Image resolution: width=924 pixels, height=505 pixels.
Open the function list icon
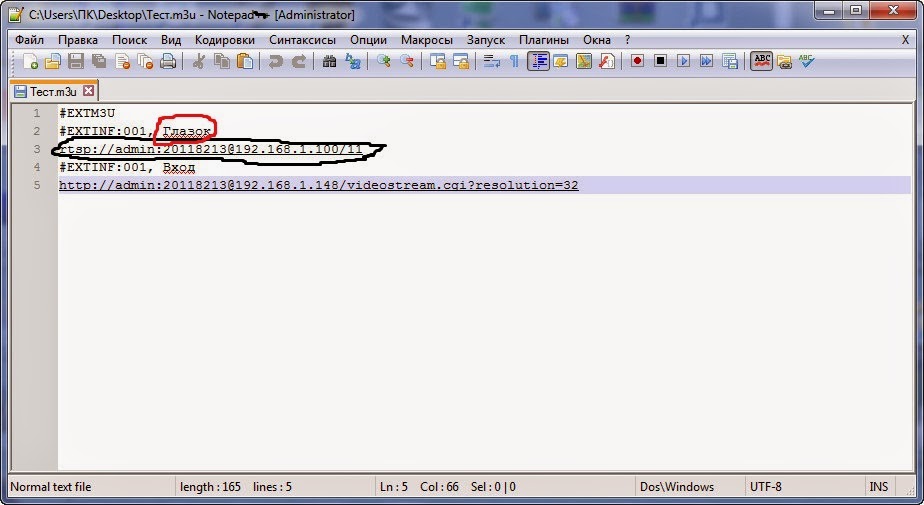tap(606, 61)
